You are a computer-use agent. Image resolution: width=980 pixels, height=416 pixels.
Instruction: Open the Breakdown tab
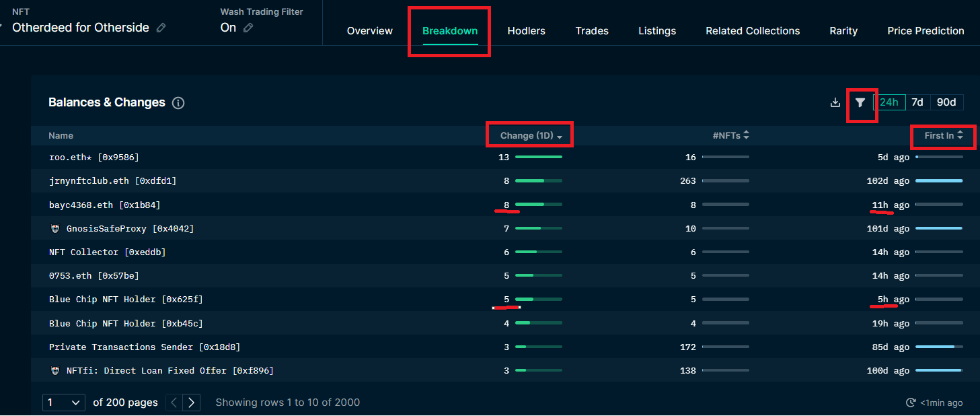450,31
